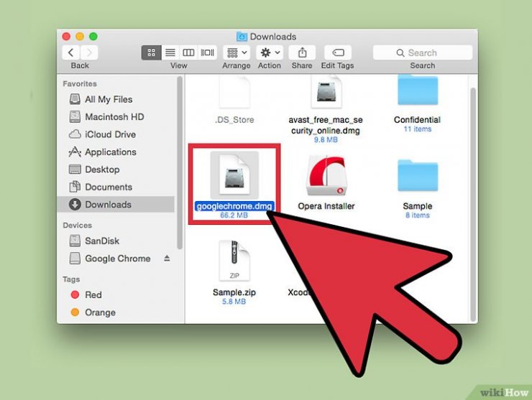The image size is (532, 400).
Task: Click the Sample.zip name label
Action: pyautogui.click(x=234, y=292)
